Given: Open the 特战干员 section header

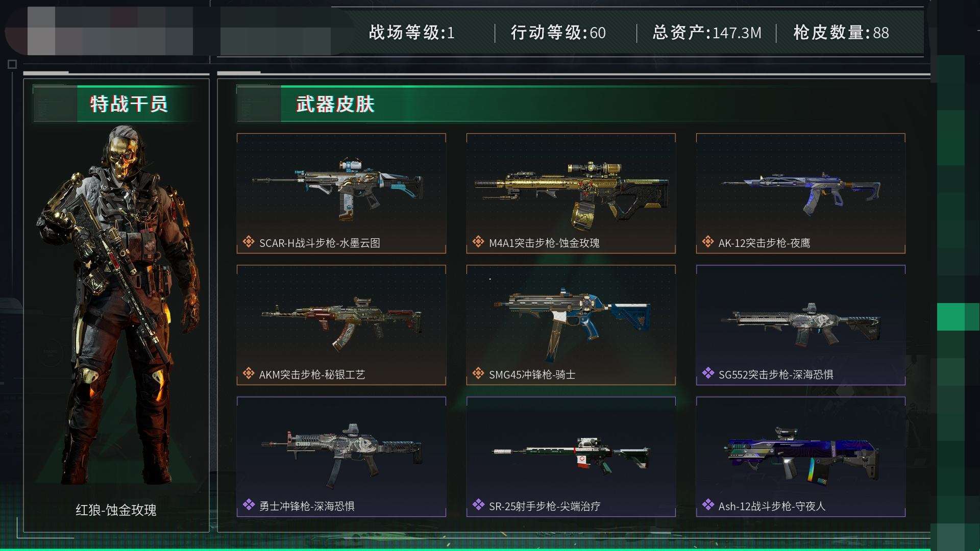Looking at the screenshot, I should pos(129,104).
